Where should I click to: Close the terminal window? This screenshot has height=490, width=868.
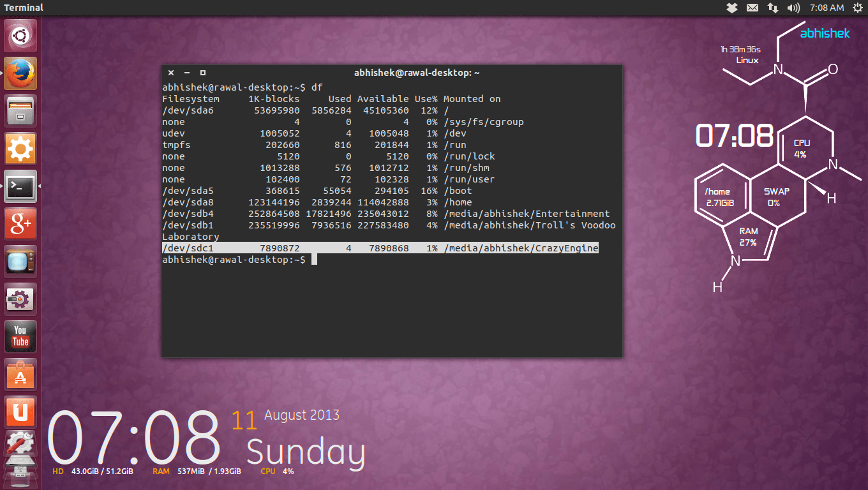(171, 73)
